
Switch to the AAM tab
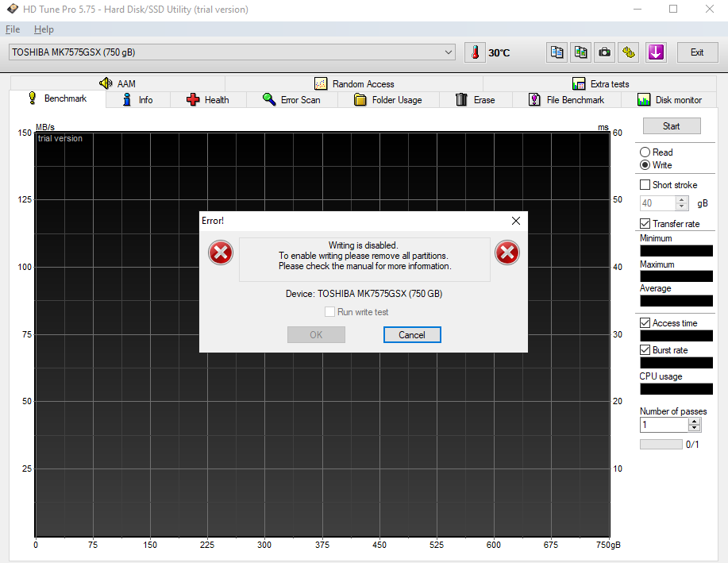(x=117, y=83)
